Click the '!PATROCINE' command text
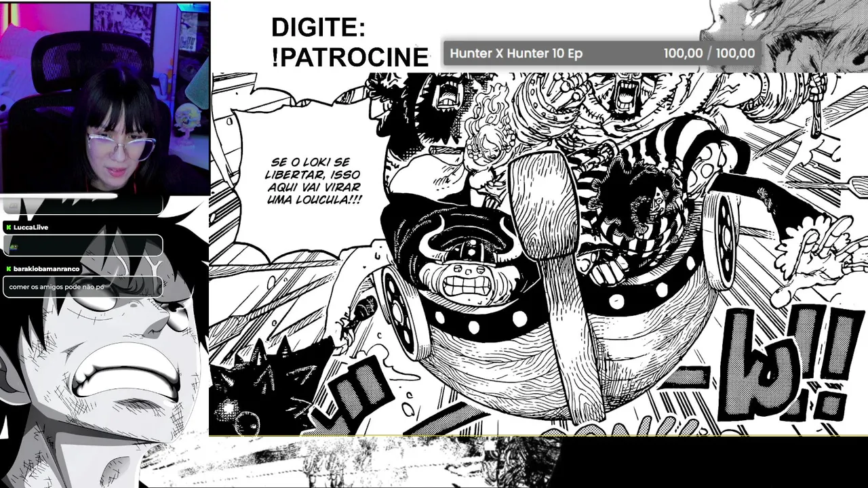The height and width of the screenshot is (488, 868). pyautogui.click(x=349, y=58)
